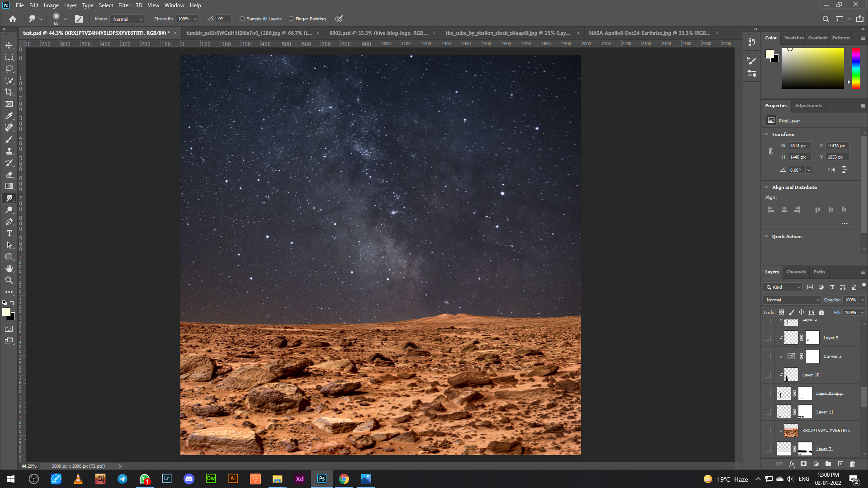The width and height of the screenshot is (868, 488).
Task: Create a new group folder icon
Action: coord(828,464)
